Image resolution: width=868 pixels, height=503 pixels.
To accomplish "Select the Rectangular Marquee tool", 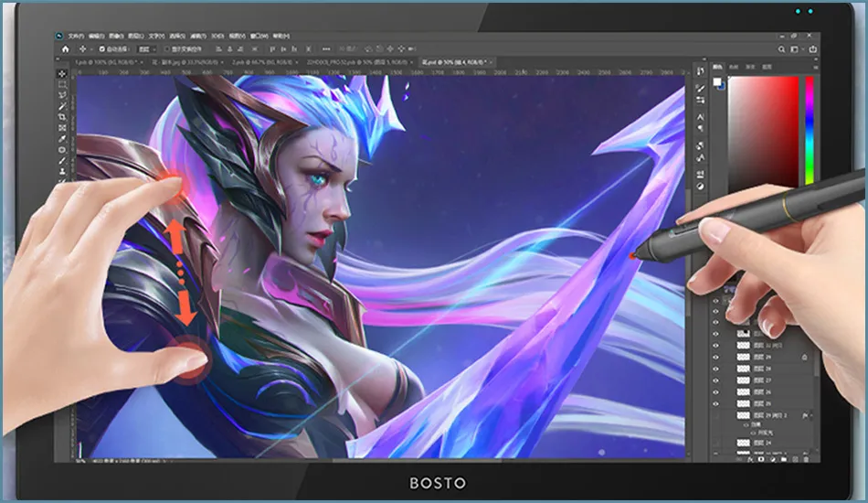I will [x=62, y=85].
